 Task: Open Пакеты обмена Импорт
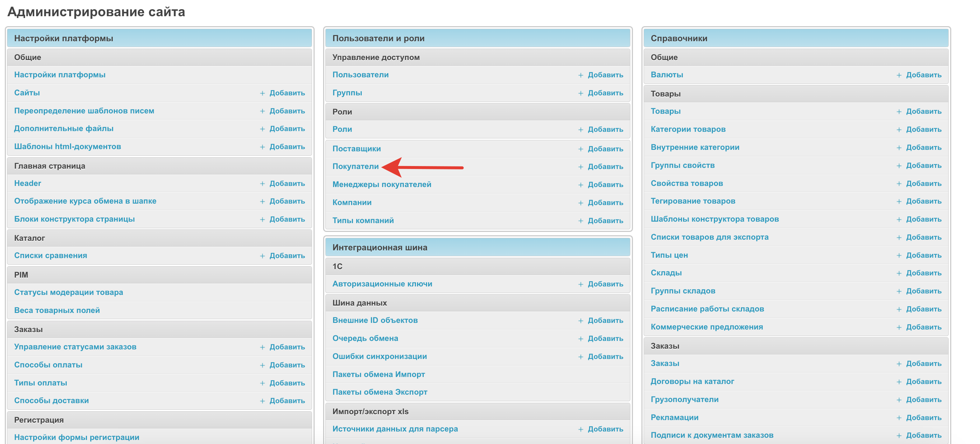(x=378, y=374)
